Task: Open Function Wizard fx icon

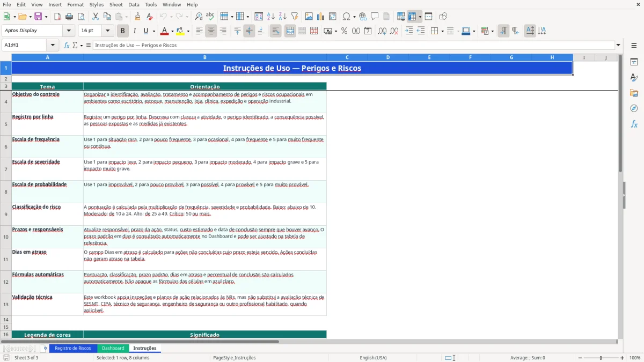Action: [67, 45]
